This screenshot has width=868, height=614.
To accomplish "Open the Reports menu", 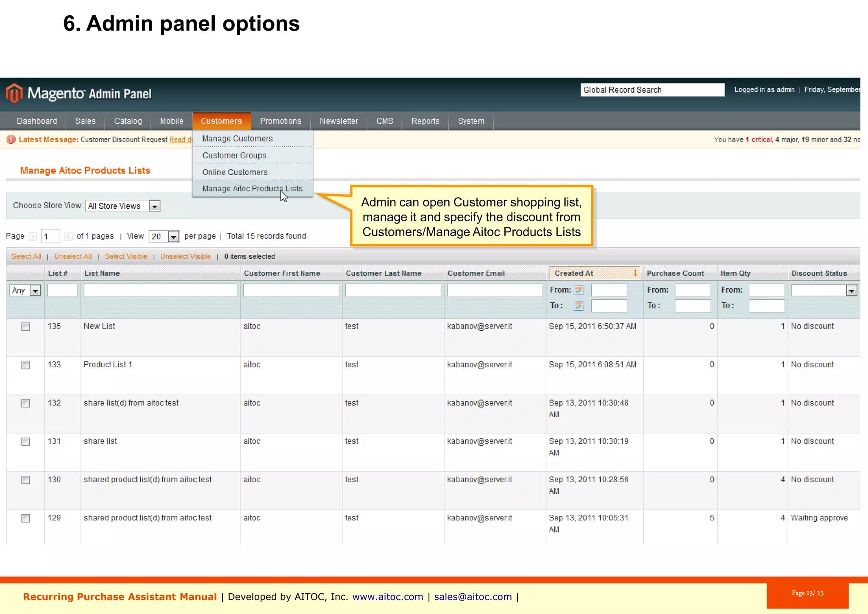I will [x=425, y=121].
